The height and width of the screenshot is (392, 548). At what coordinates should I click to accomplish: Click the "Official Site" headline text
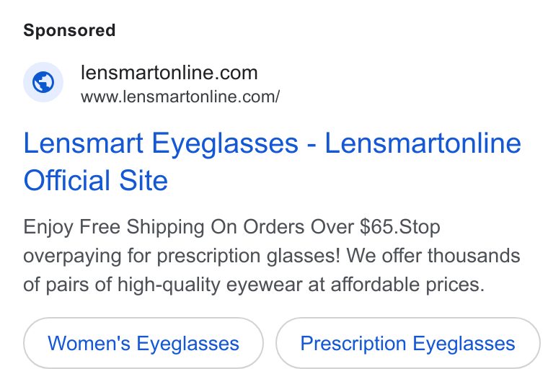coord(96,180)
